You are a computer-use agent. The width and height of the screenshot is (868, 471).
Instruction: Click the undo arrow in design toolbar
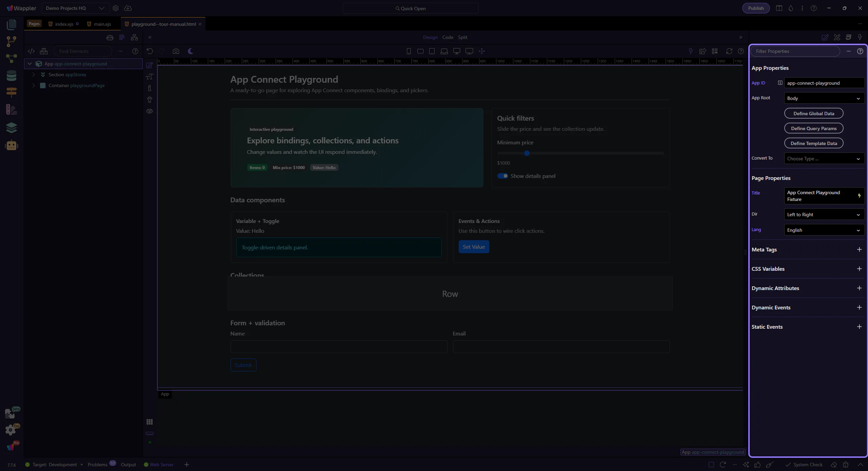[x=150, y=51]
